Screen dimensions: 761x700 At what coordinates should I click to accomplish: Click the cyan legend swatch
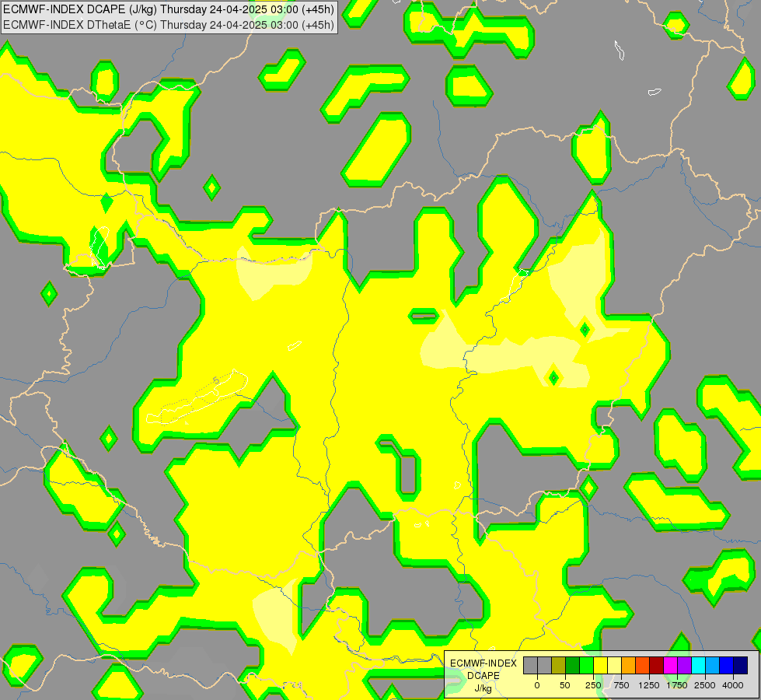click(698, 665)
